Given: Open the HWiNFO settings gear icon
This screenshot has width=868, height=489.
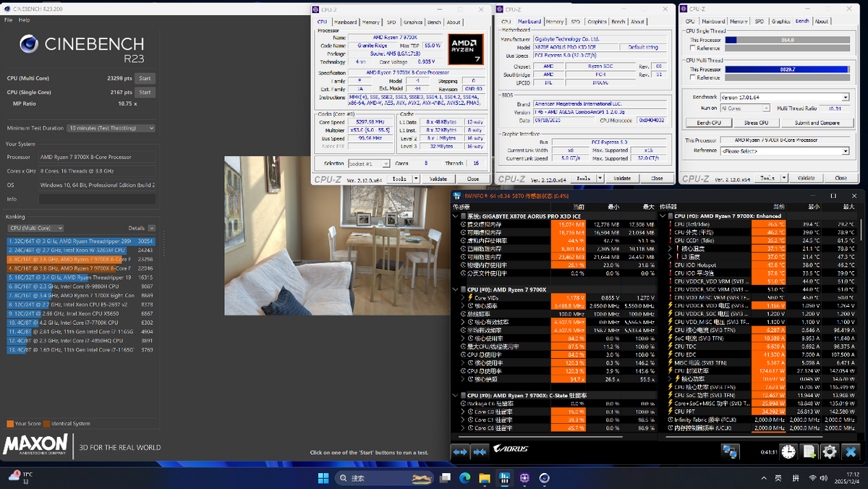Looking at the screenshot, I should click(x=830, y=451).
